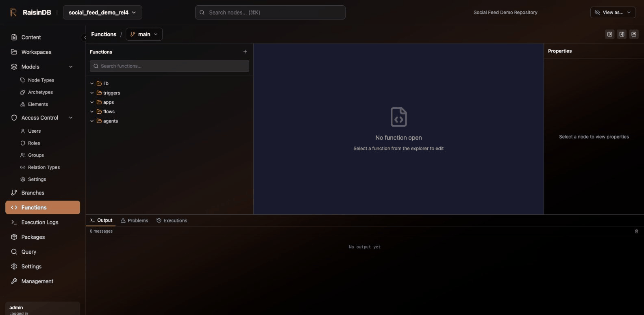Click the RaisinDB logo icon
Viewport: 644px width, 315px height.
[13, 13]
